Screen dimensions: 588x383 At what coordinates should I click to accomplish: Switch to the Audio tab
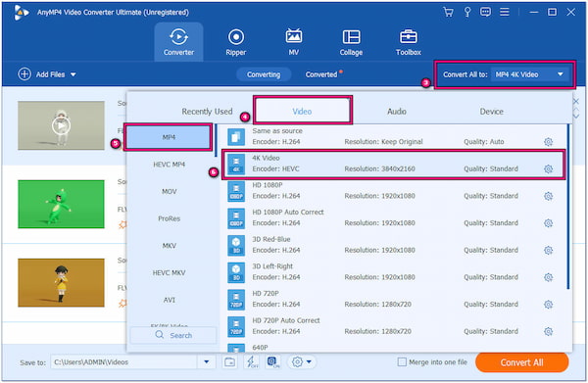[x=397, y=112]
